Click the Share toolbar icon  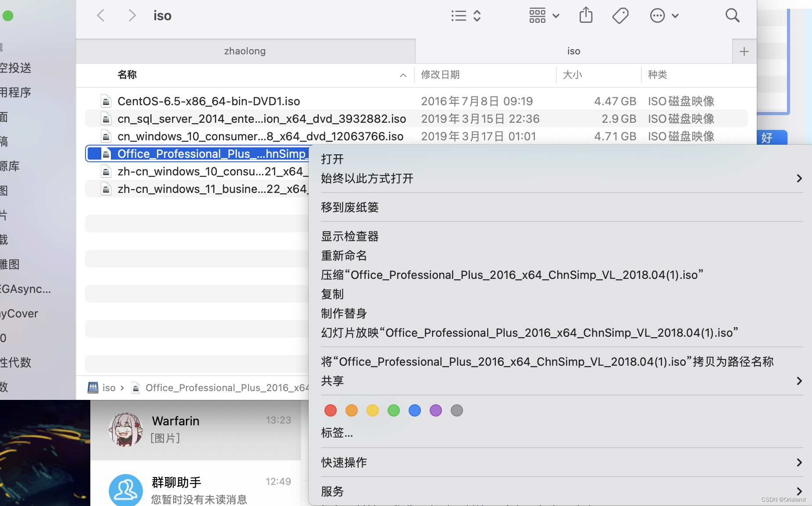coord(586,15)
